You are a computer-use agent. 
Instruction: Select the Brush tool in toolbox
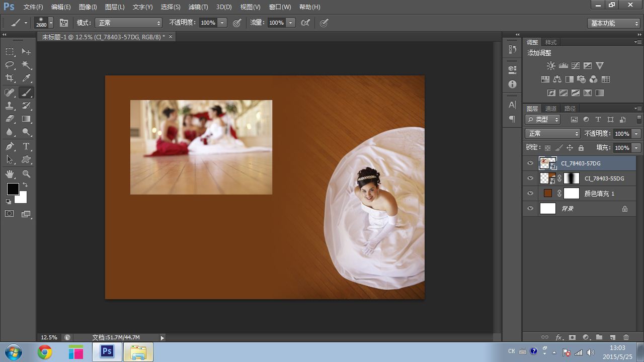(26, 93)
